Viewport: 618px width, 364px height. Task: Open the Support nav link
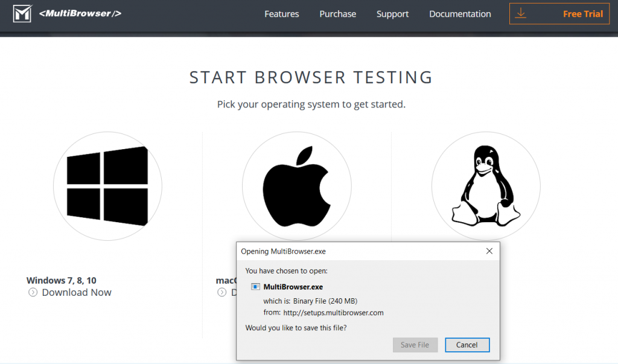tap(392, 14)
